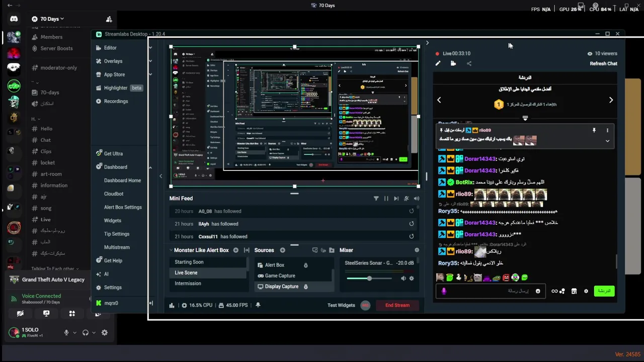
Task: Select the Live Scene scene
Action: 208,273
